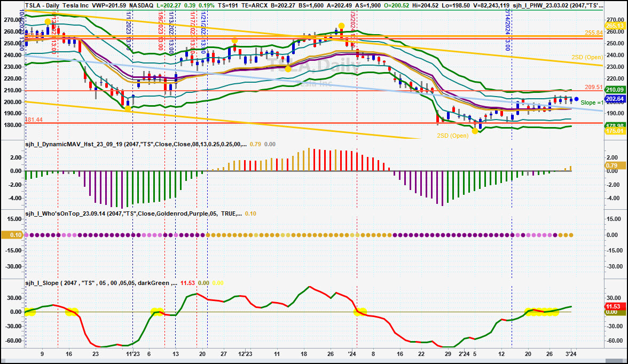Click the 29 date axis label
This screenshot has width=628, height=364.
click(448, 354)
